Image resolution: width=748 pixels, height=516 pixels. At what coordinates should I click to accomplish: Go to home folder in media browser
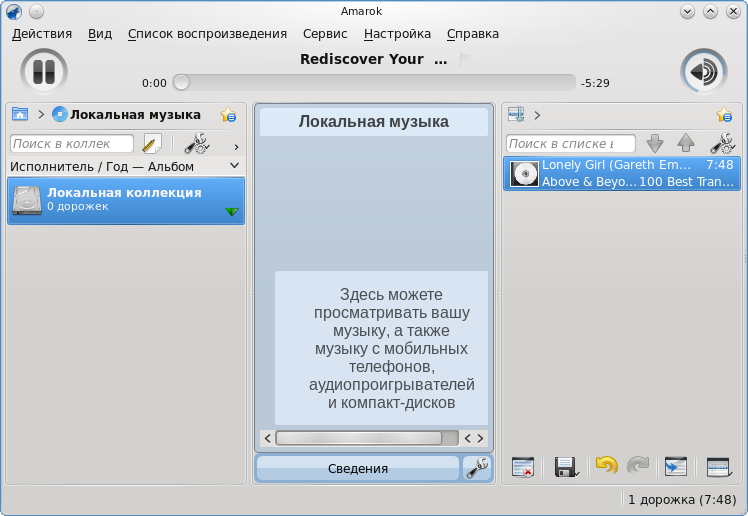point(20,114)
